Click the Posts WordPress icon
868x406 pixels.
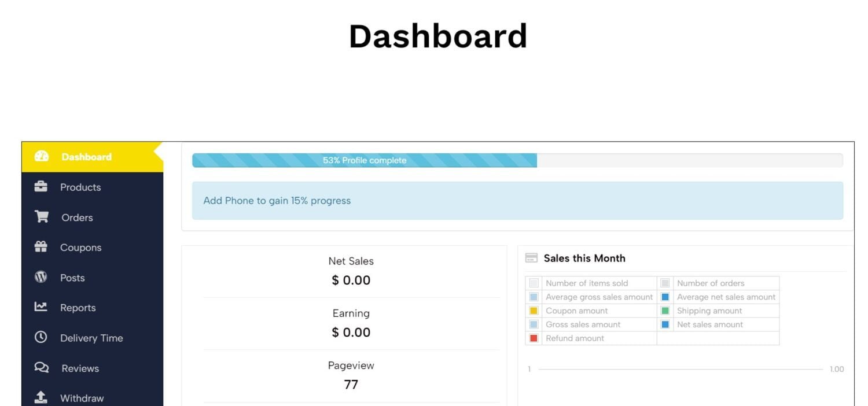coord(41,277)
